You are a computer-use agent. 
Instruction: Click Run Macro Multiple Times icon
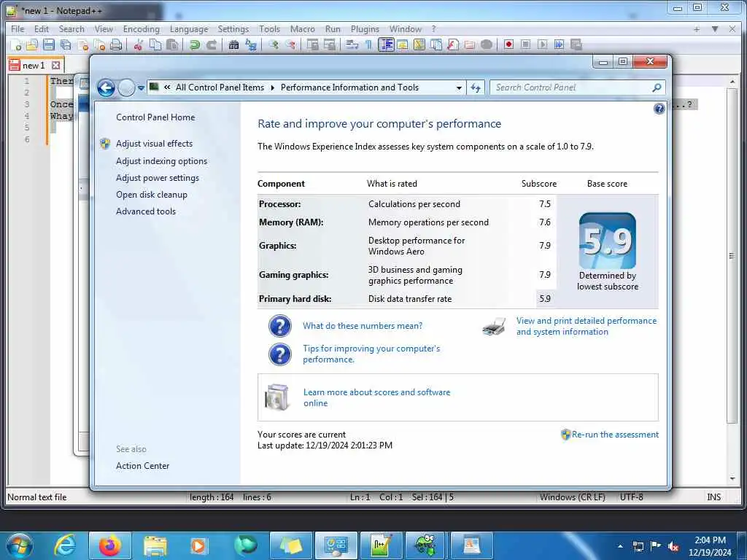coord(560,44)
